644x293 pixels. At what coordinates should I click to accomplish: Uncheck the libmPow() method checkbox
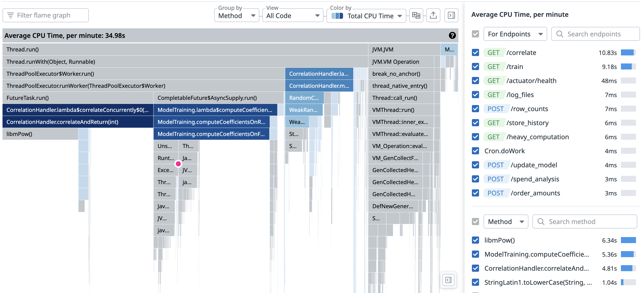pos(475,240)
